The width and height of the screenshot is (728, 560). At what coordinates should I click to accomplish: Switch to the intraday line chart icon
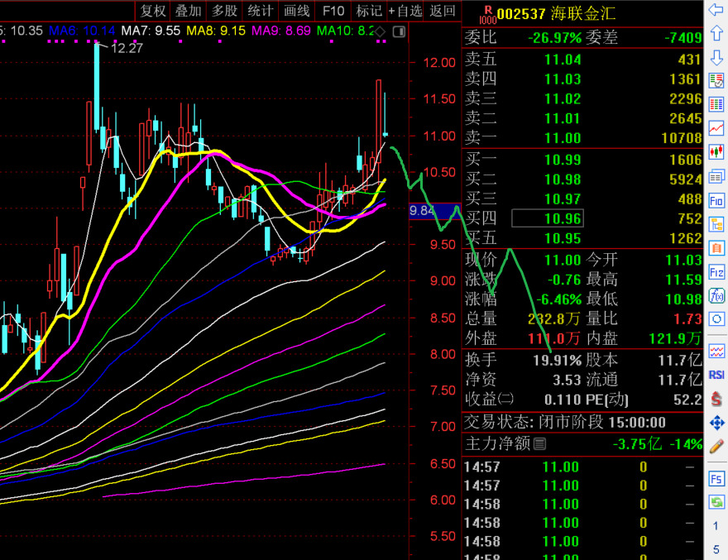716,128
